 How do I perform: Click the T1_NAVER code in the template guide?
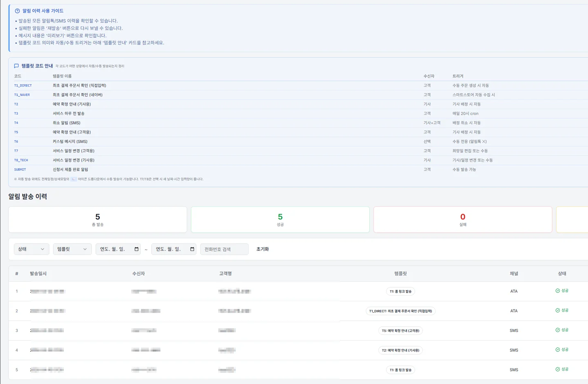(22, 95)
